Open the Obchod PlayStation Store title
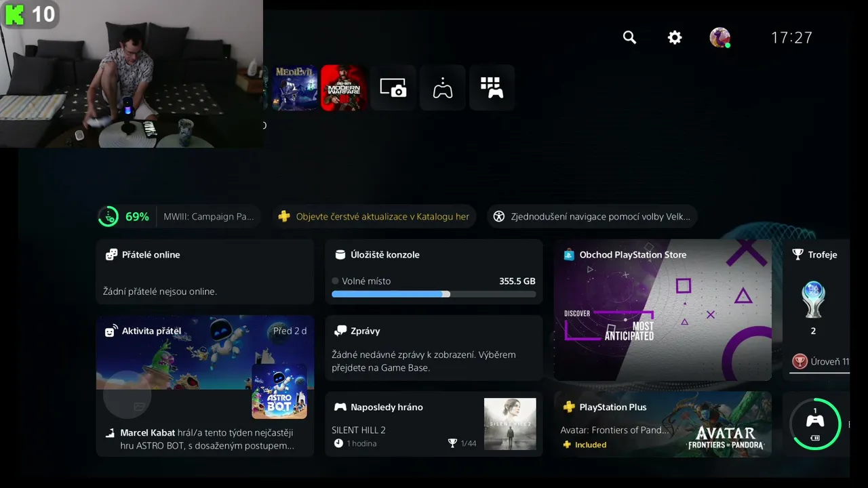This screenshot has height=488, width=868. [x=633, y=255]
